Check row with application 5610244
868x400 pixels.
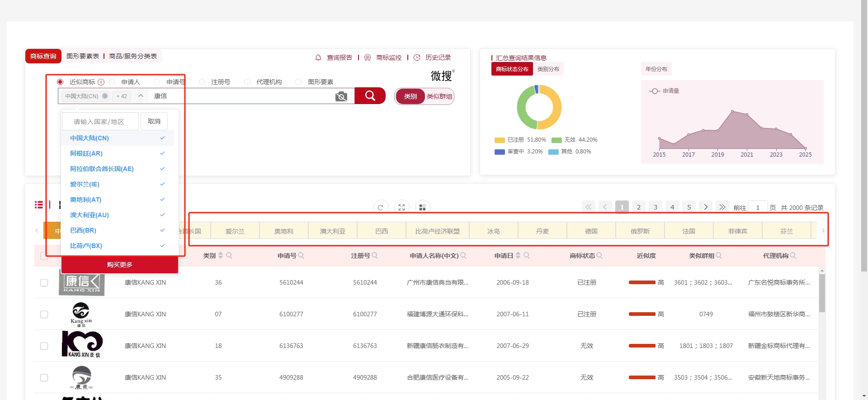(x=44, y=282)
